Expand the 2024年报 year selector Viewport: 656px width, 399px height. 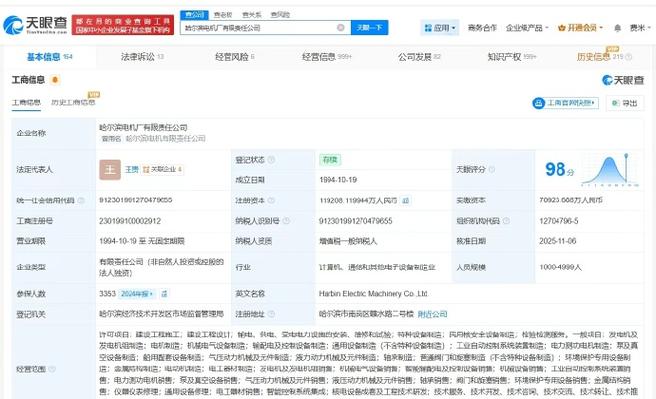pyautogui.click(x=137, y=294)
